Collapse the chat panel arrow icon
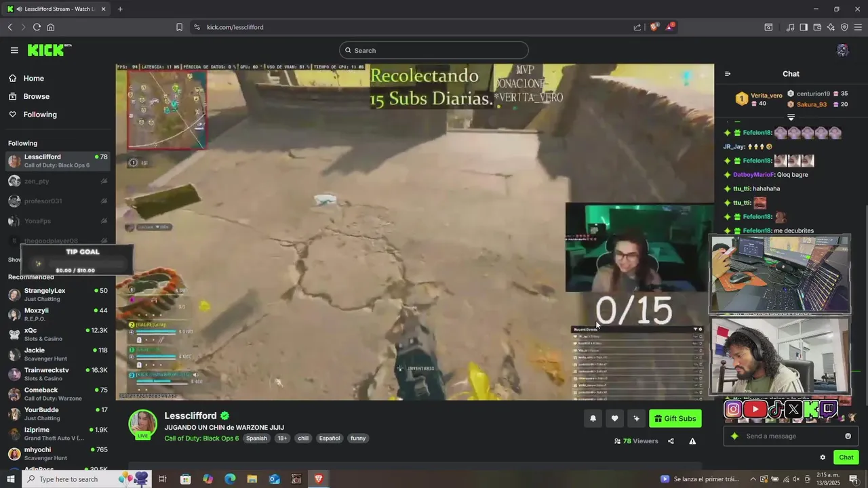 pos(728,74)
